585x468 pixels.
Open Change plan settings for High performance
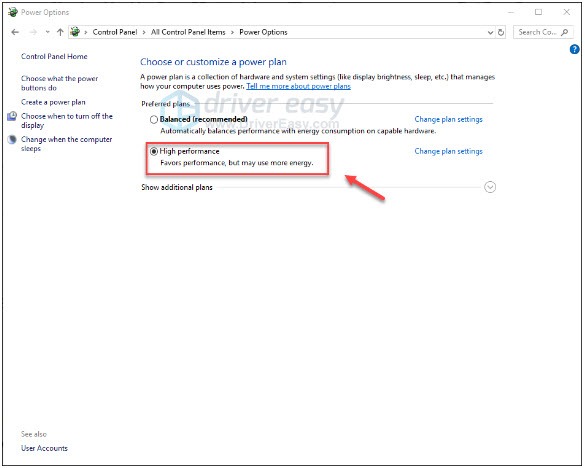448,152
